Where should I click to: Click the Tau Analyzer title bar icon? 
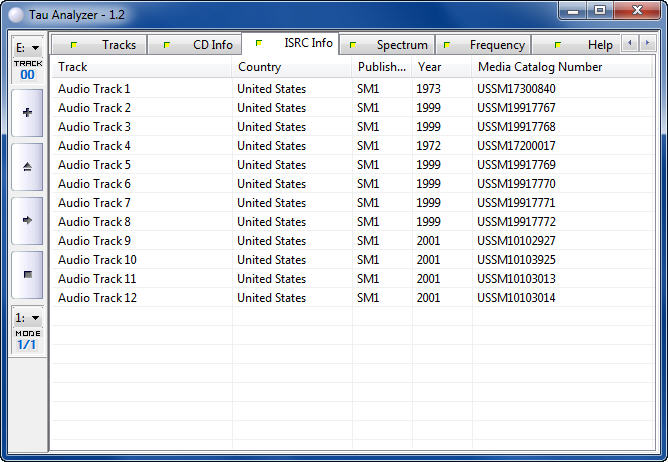[x=14, y=13]
